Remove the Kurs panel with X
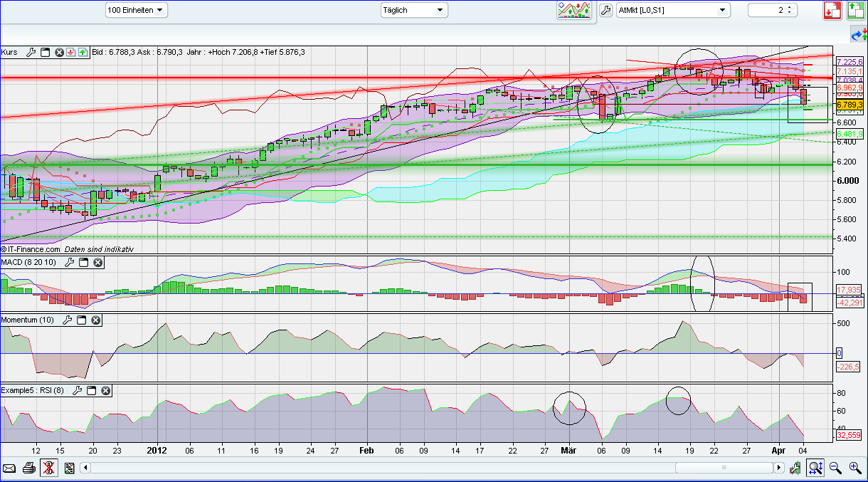Image resolution: width=868 pixels, height=482 pixels. point(60,52)
